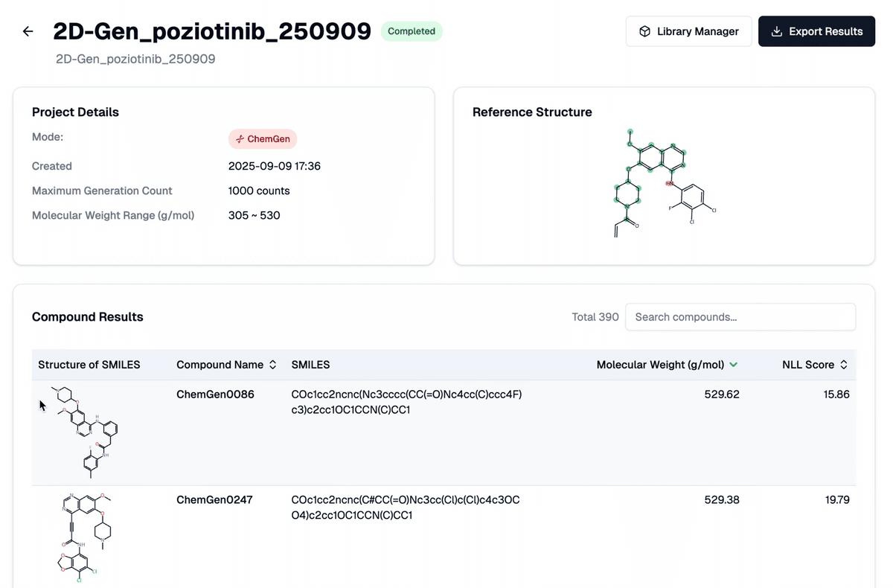The height and width of the screenshot is (588, 893).
Task: Open the Molecular Weight sort dropdown caret
Action: point(733,365)
